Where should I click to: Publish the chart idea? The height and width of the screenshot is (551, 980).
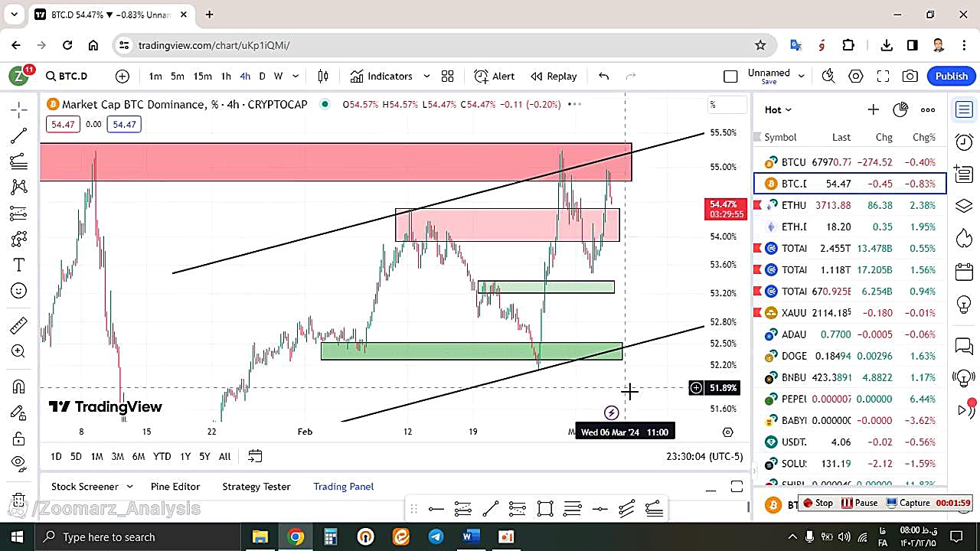click(x=952, y=76)
